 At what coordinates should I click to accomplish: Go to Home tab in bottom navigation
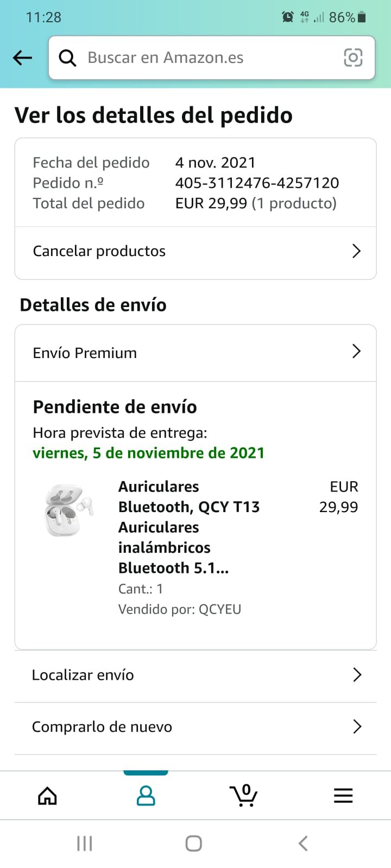[x=47, y=796]
